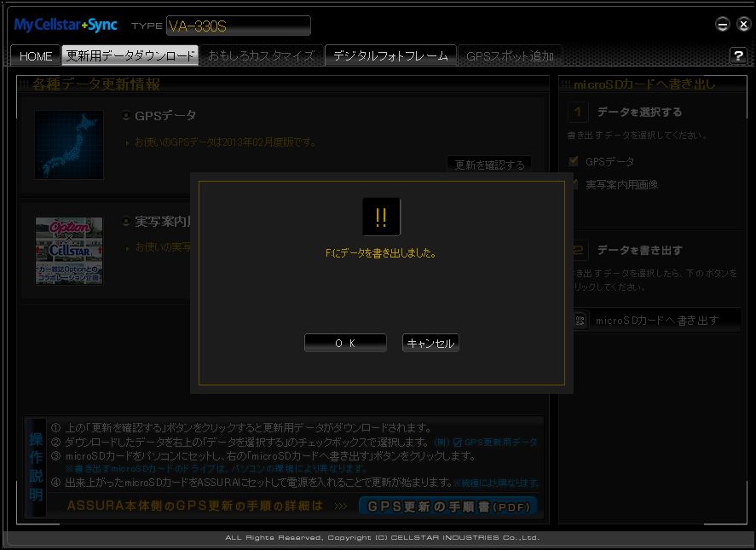Screen dimensions: 756x550
Task: Click the yellow exclamation warning icon
Action: [x=381, y=217]
